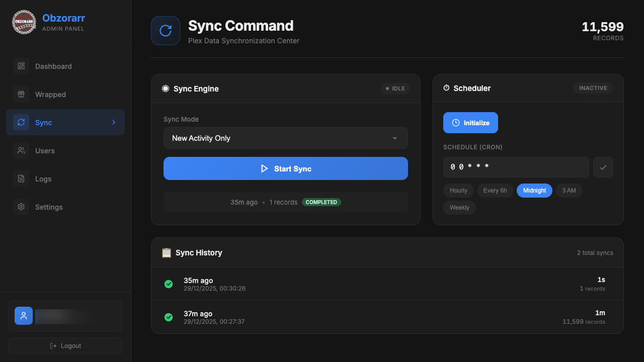This screenshot has height=362, width=644.
Task: Click the 29/12/2025, 00:30:26 timestamp
Action: click(x=215, y=289)
